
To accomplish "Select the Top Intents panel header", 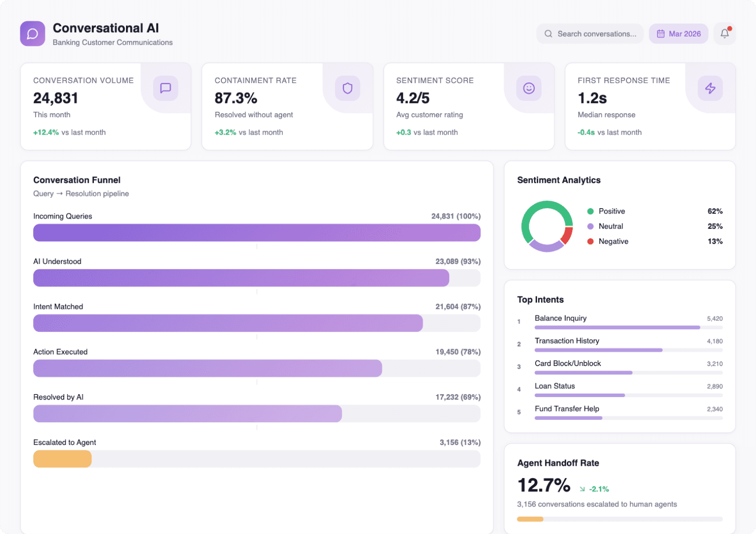I will tap(540, 300).
